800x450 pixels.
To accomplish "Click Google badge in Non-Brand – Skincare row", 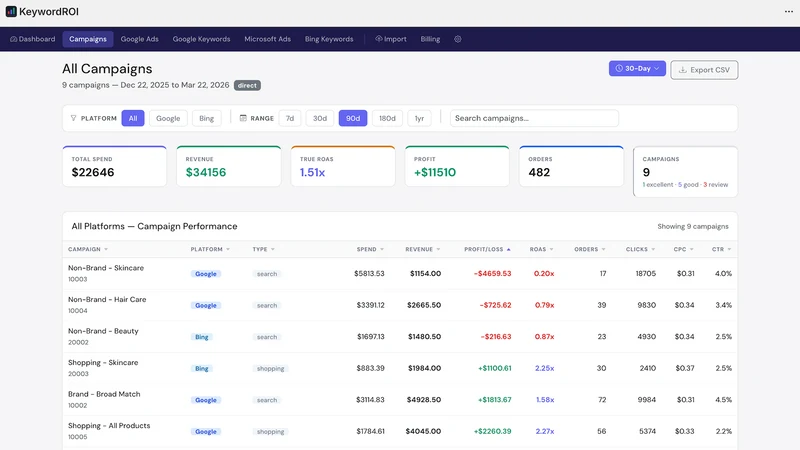I will click(206, 274).
